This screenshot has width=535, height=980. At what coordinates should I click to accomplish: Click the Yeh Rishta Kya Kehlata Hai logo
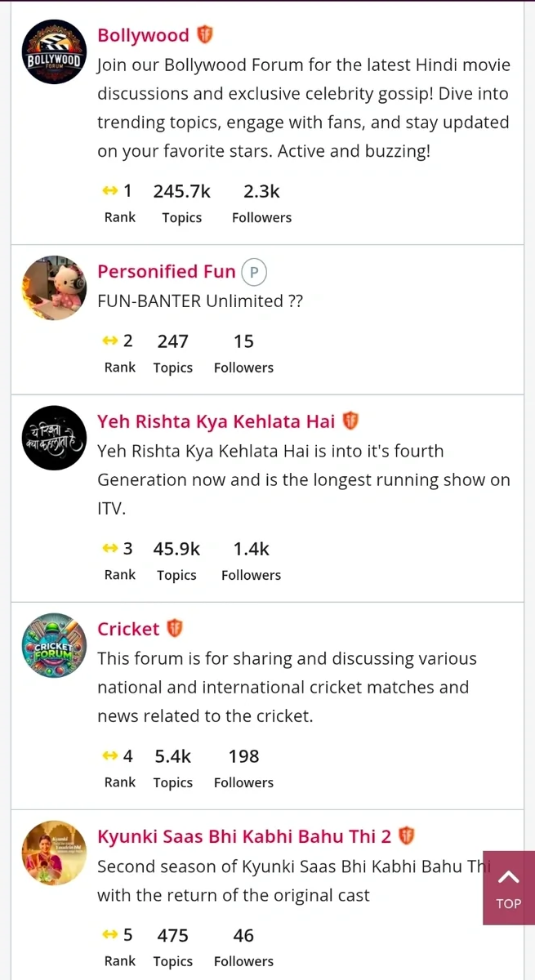tap(54, 438)
